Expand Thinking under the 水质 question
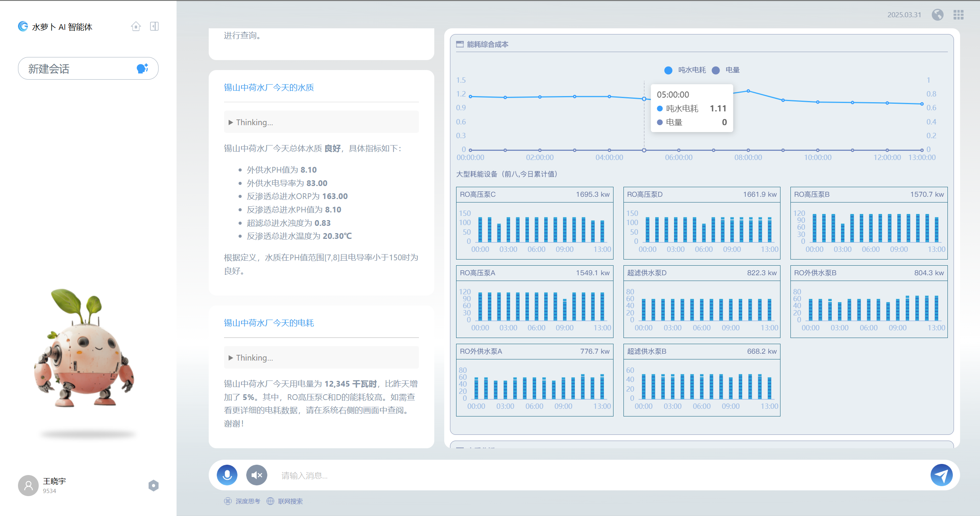 [321, 122]
